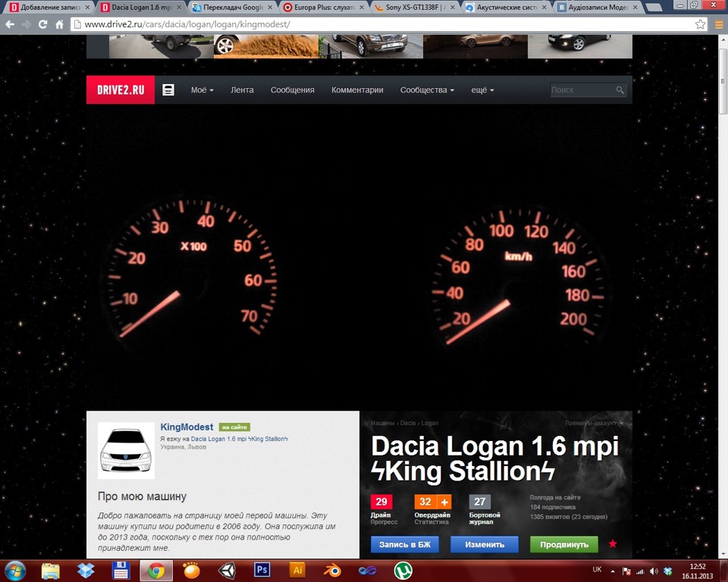Open the list icon next to DRIVE2.RU logo

[x=168, y=89]
